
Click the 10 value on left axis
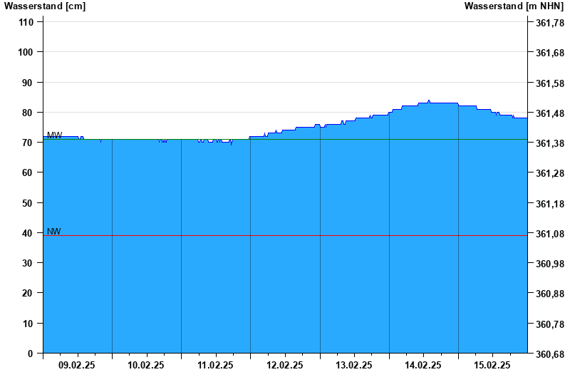pos(28,324)
